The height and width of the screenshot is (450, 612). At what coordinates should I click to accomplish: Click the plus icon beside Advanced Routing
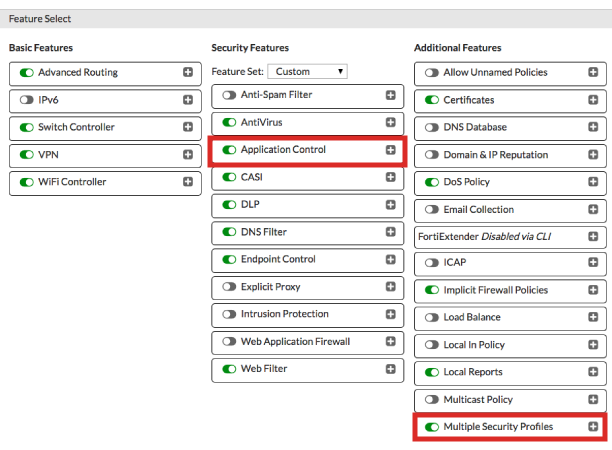coord(187,73)
